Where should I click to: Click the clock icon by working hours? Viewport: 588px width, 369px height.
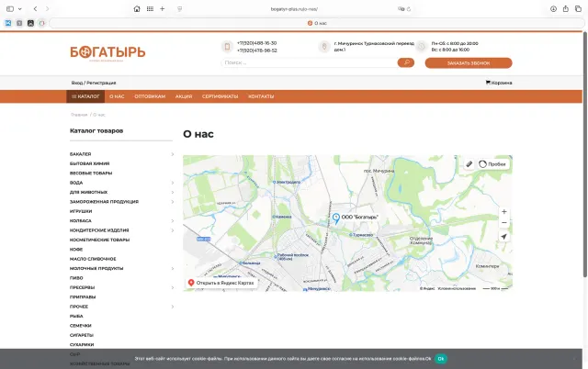[x=422, y=47]
